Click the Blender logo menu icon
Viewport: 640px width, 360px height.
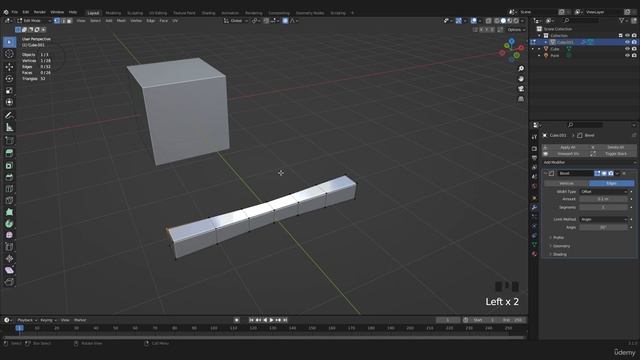6,12
